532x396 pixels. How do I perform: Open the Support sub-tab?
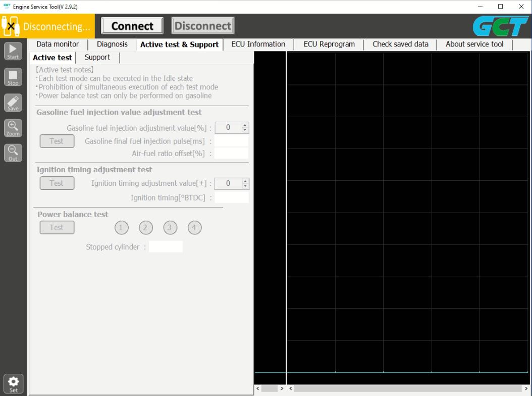(x=97, y=57)
